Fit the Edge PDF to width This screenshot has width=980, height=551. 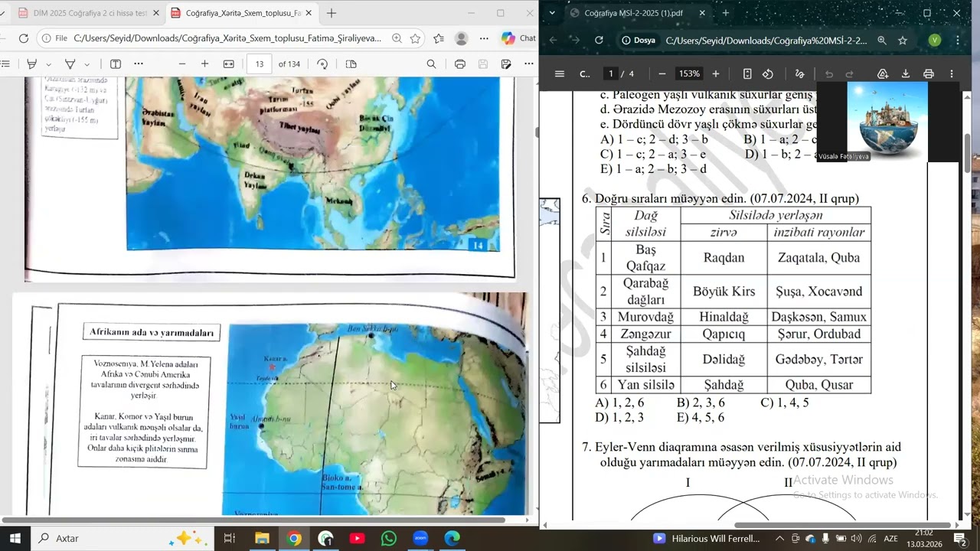[228, 64]
